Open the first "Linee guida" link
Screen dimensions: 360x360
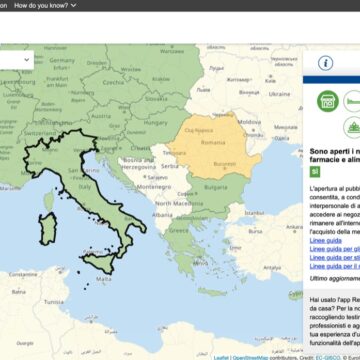coord(326,240)
